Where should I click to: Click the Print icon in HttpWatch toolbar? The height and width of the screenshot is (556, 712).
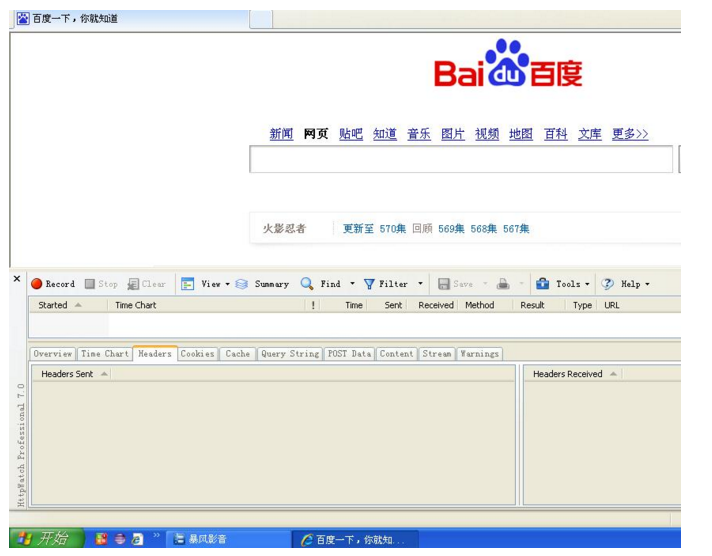point(503,284)
